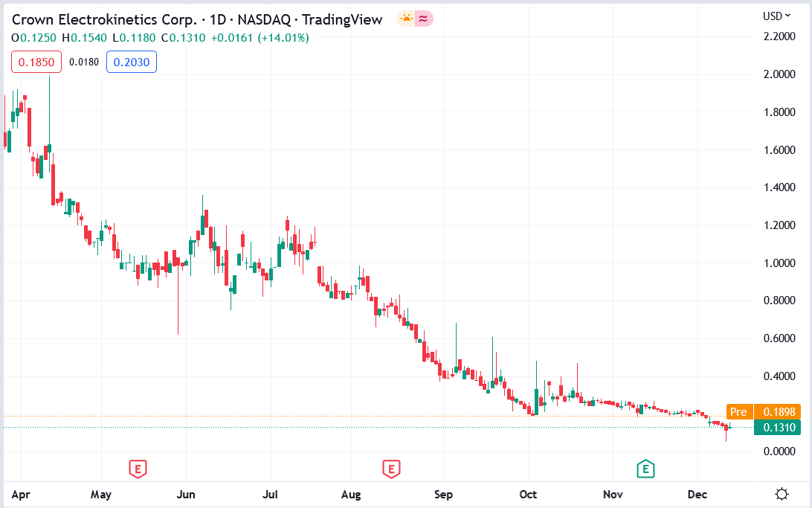Open the USD currency dropdown
This screenshot has width=812, height=508.
pos(776,16)
